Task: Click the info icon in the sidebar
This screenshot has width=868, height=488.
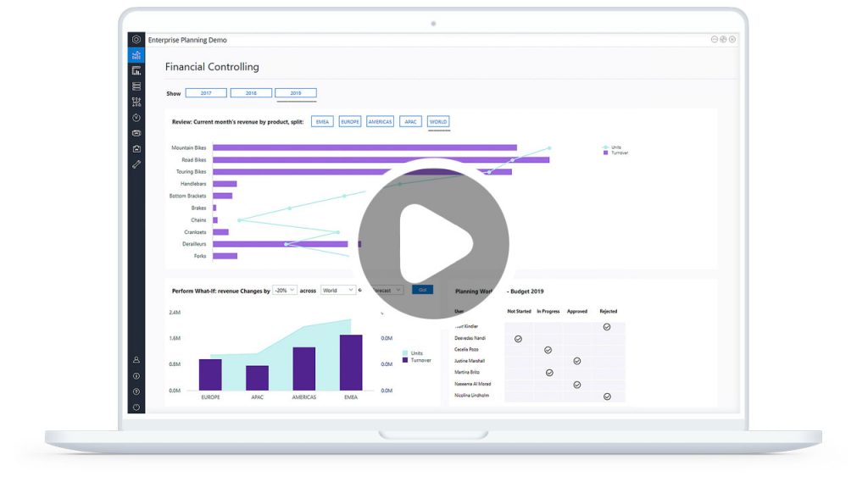Action: pos(136,375)
